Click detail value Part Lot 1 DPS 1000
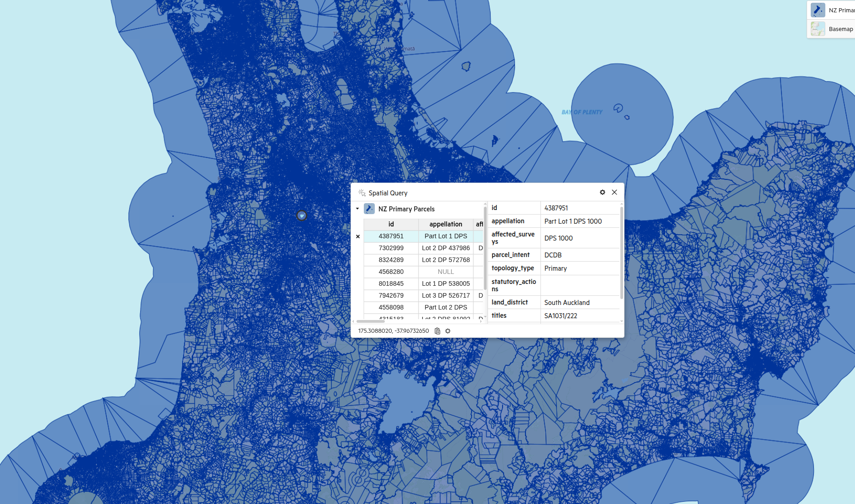The width and height of the screenshot is (855, 504). 573,221
